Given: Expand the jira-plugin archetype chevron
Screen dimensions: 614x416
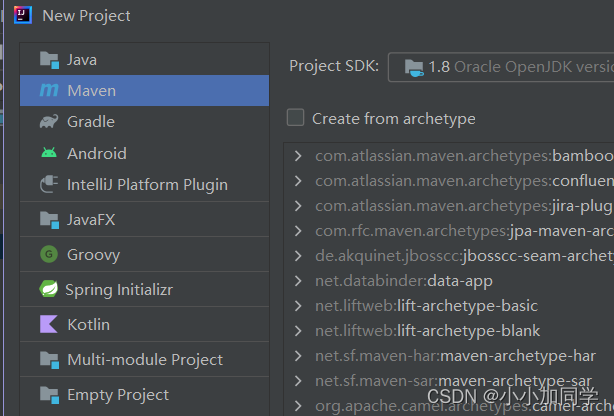Looking at the screenshot, I should 298,206.
